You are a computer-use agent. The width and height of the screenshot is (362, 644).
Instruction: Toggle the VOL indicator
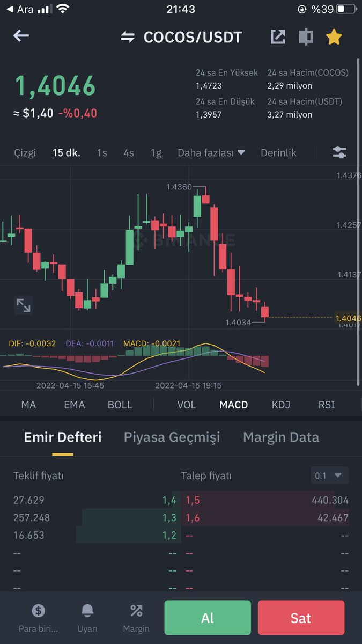click(187, 405)
